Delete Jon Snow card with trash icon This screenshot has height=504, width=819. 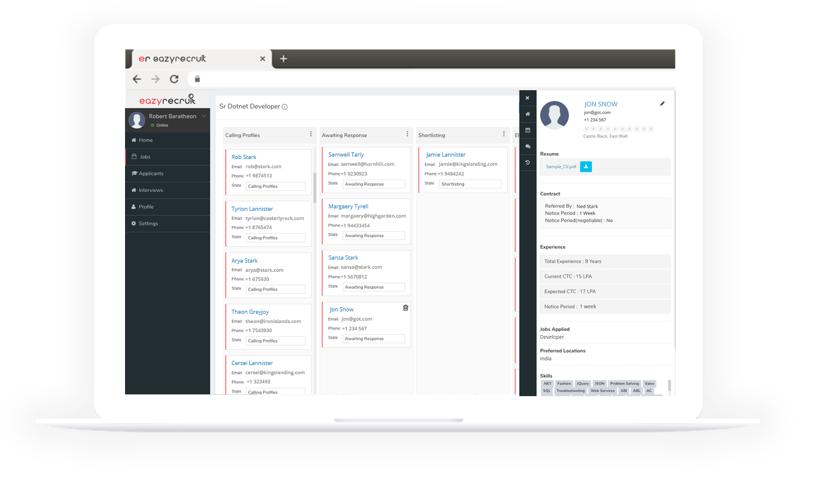pyautogui.click(x=406, y=308)
